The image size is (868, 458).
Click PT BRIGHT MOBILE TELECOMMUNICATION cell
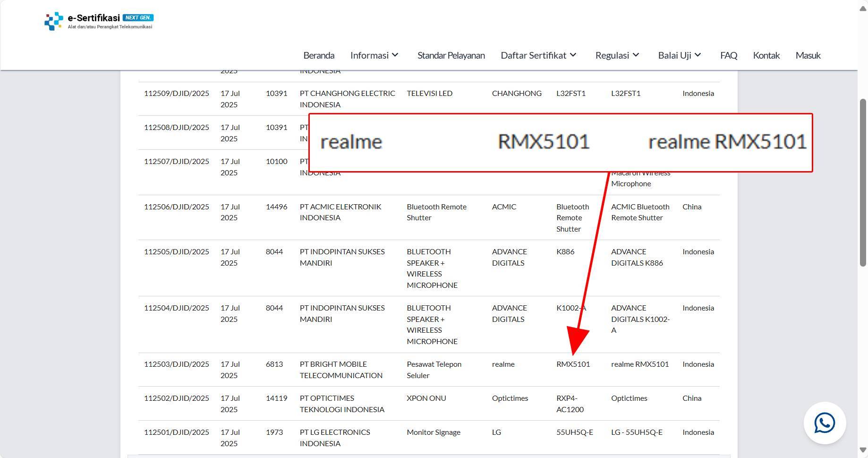341,370
